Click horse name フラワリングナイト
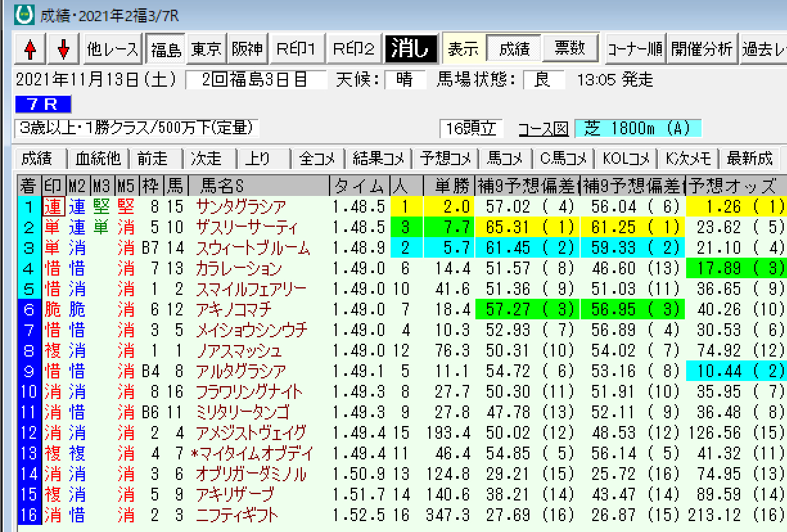The width and height of the screenshot is (787, 532). pos(249,392)
